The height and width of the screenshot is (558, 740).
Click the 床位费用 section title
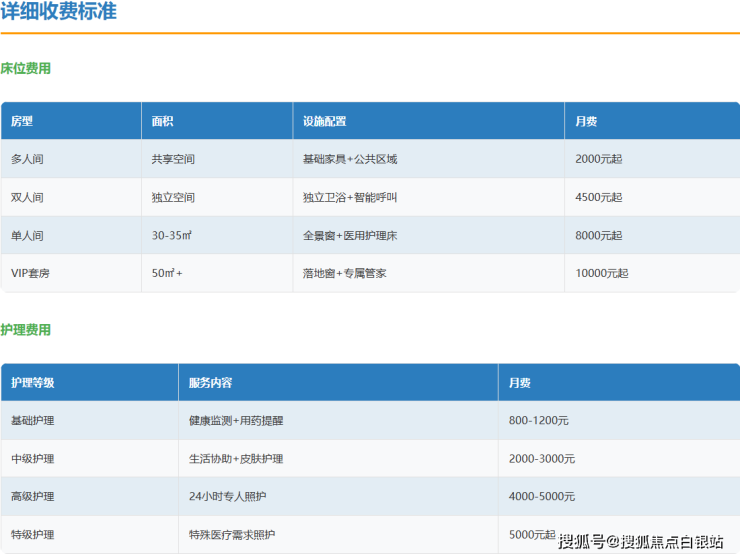coord(26,69)
